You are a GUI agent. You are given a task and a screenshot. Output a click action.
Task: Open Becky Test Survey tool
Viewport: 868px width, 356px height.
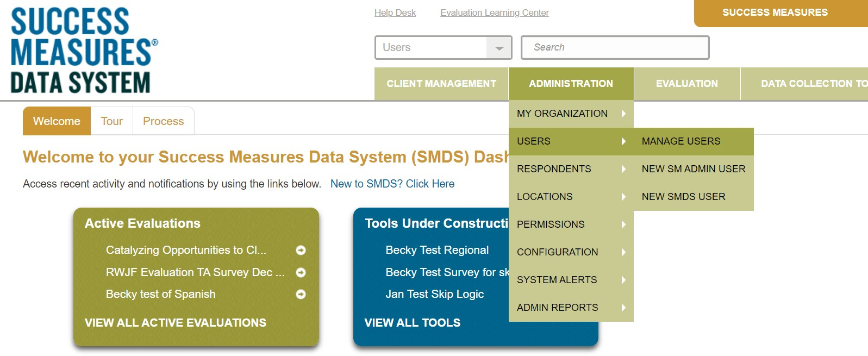pyautogui.click(x=447, y=272)
